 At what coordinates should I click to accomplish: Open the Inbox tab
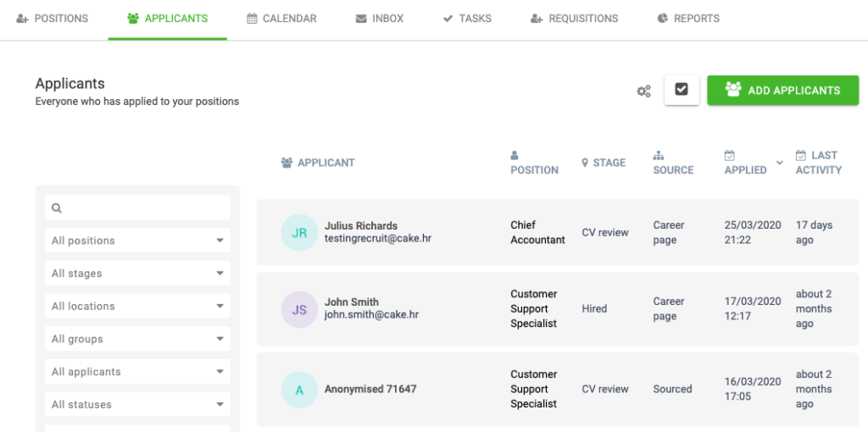[379, 19]
